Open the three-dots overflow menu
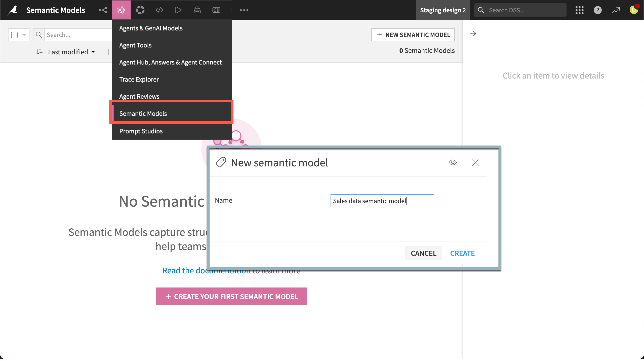This screenshot has height=361, width=644. coord(244,10)
